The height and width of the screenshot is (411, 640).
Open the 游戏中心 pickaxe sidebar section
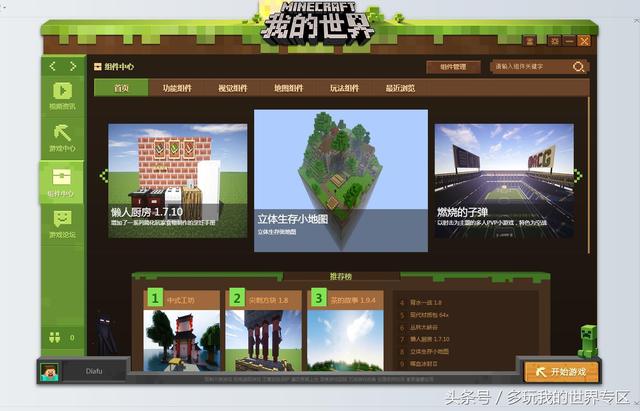tap(62, 138)
